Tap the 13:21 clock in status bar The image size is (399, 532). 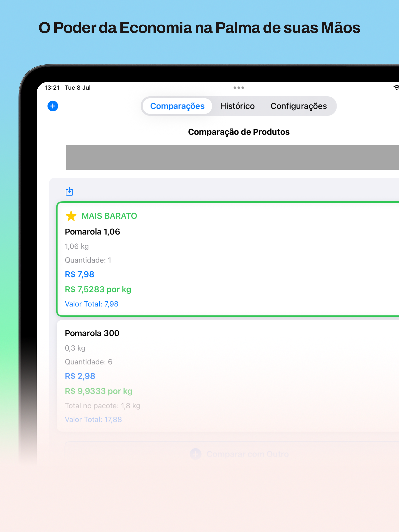point(52,88)
